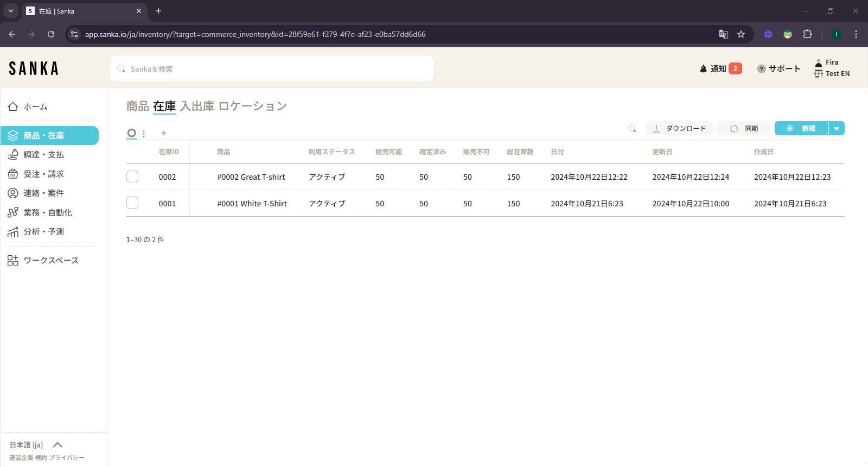Select checkbox for inventory 0001
This screenshot has height=467, width=868.
(132, 203)
